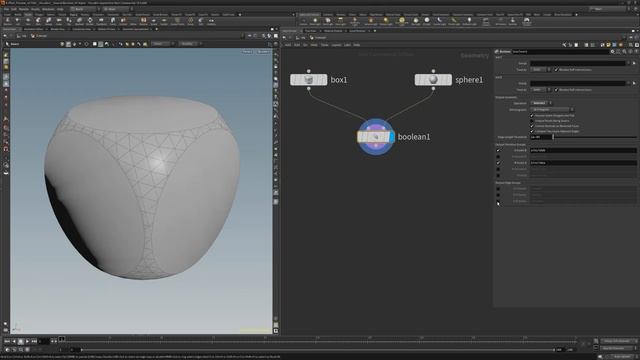Select the box1 node icon
Viewport: 640px width, 360px height.
(309, 80)
